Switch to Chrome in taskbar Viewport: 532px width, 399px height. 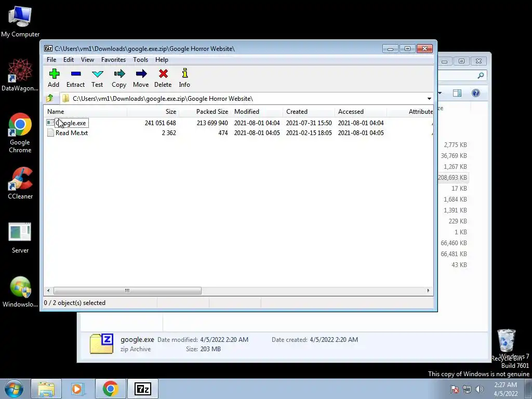(110, 389)
